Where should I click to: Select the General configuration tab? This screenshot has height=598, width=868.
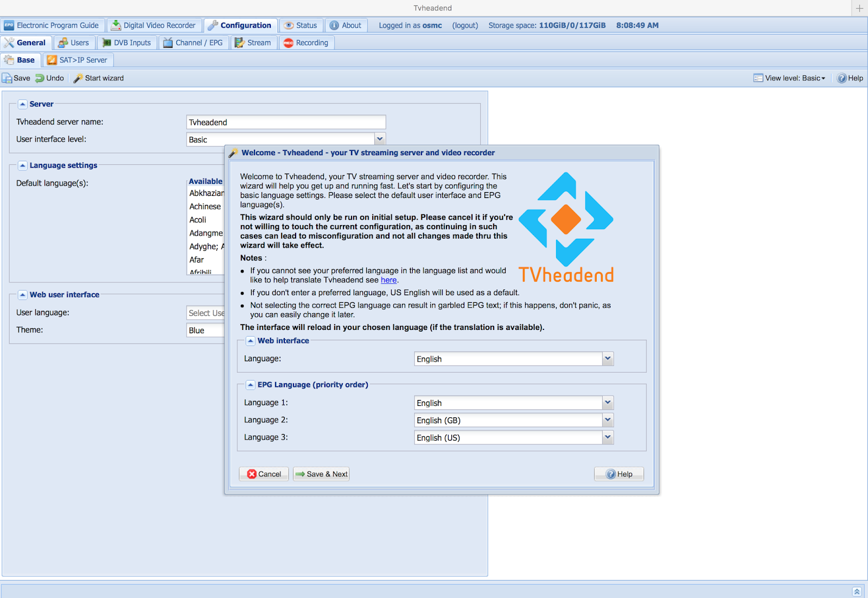25,43
